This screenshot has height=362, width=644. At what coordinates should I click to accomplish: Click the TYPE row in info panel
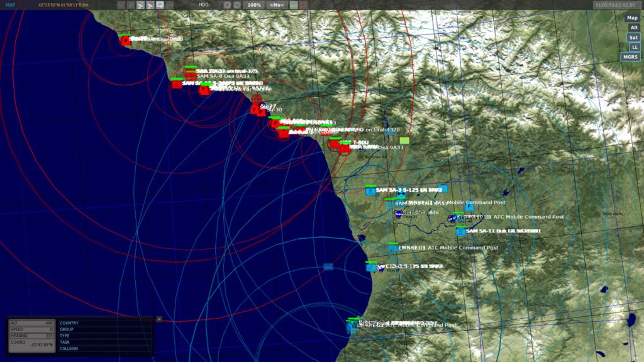(105, 336)
